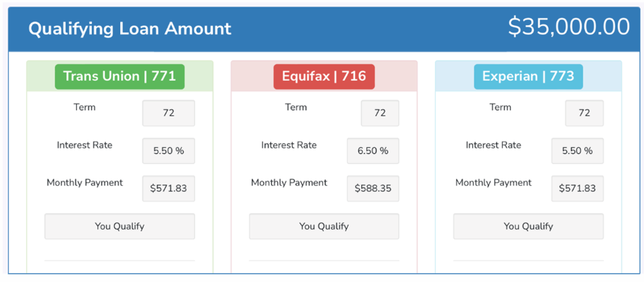Click the Trans Union Term field
This screenshot has height=282, width=644.
(x=168, y=113)
